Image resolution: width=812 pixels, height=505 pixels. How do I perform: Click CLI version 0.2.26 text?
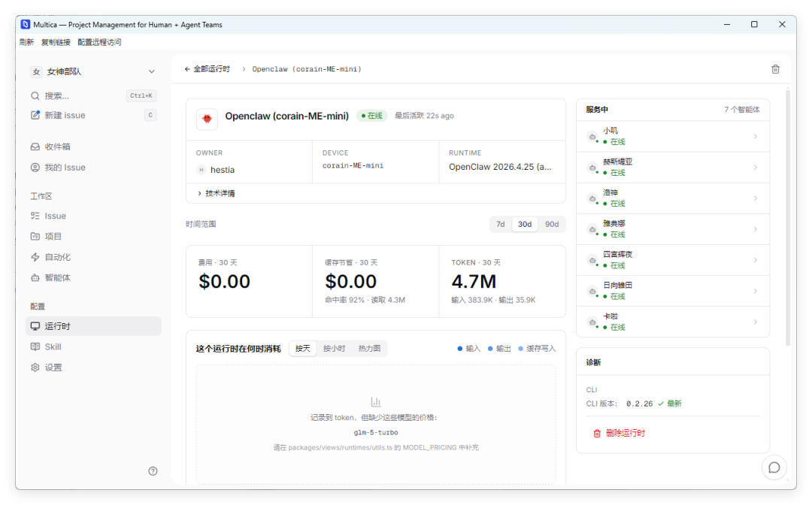click(640, 404)
